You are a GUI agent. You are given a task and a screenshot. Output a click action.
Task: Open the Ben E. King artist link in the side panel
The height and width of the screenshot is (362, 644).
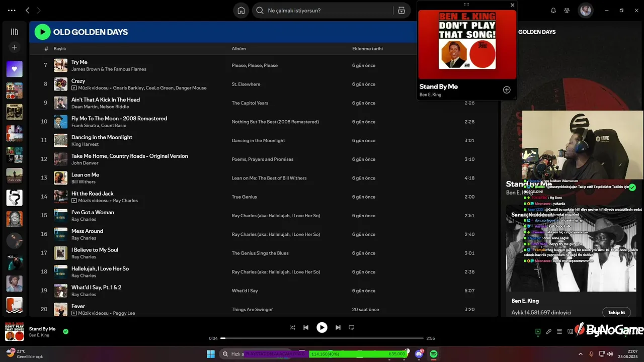[x=525, y=301]
